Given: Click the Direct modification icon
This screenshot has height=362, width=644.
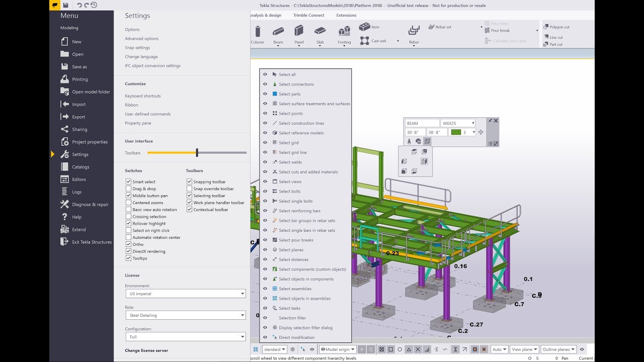Looking at the screenshot, I should click(275, 337).
